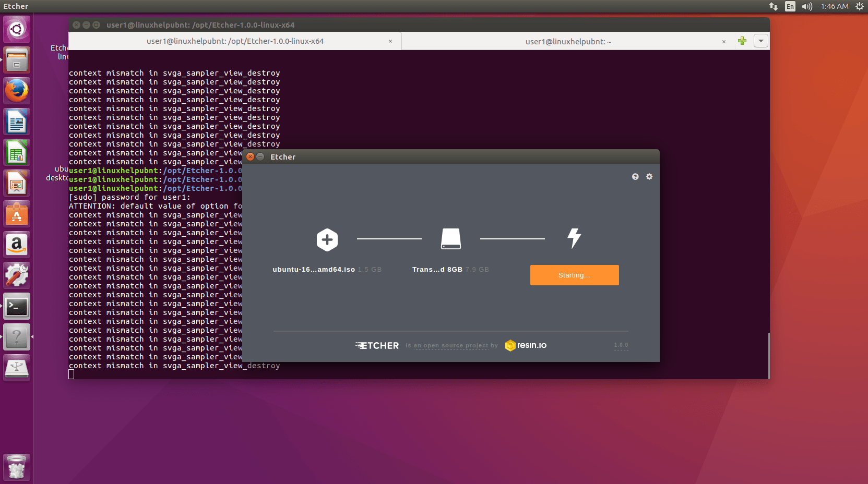The height and width of the screenshot is (484, 868).
Task: Close the /opt/Etcher-1.0.0-linux-x64 terminal tab
Action: pos(390,41)
